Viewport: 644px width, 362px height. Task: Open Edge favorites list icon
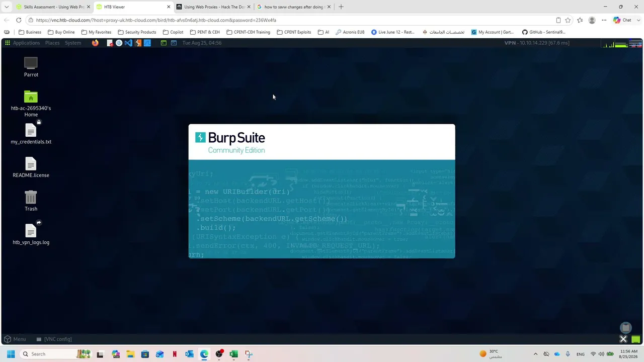click(x=580, y=20)
